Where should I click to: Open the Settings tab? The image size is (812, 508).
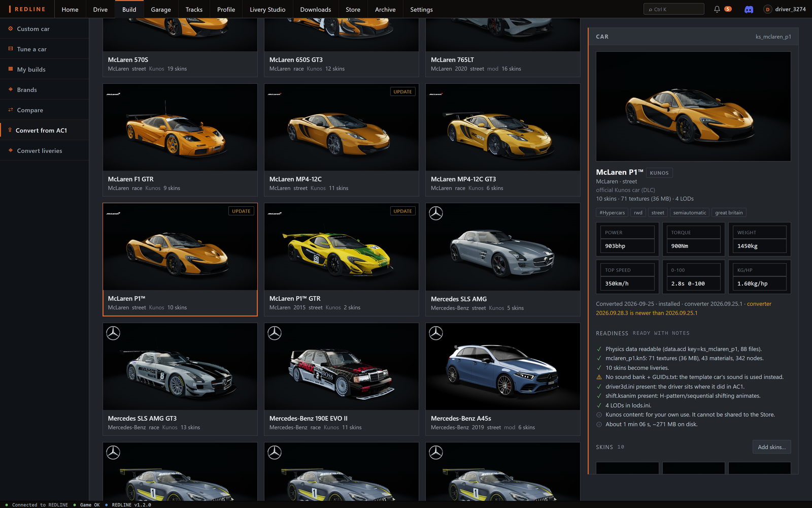click(x=422, y=9)
